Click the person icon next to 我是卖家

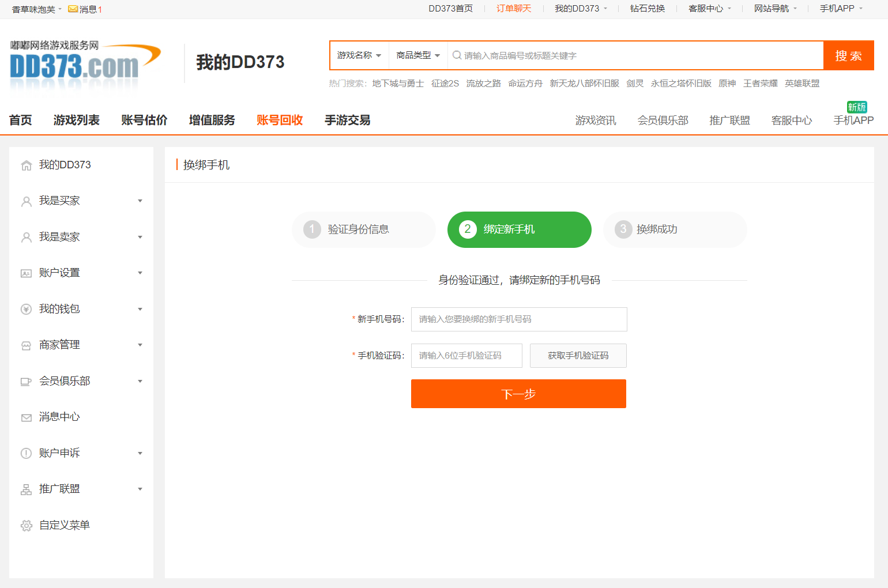[x=27, y=238]
